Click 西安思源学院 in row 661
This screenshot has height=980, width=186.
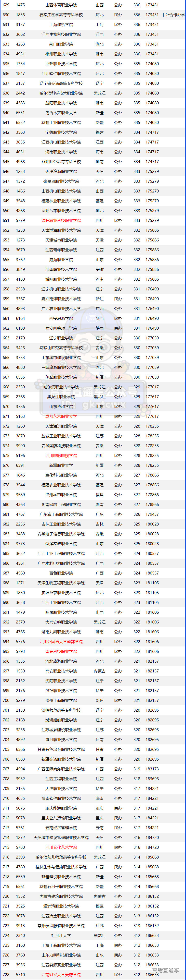coord(61,318)
